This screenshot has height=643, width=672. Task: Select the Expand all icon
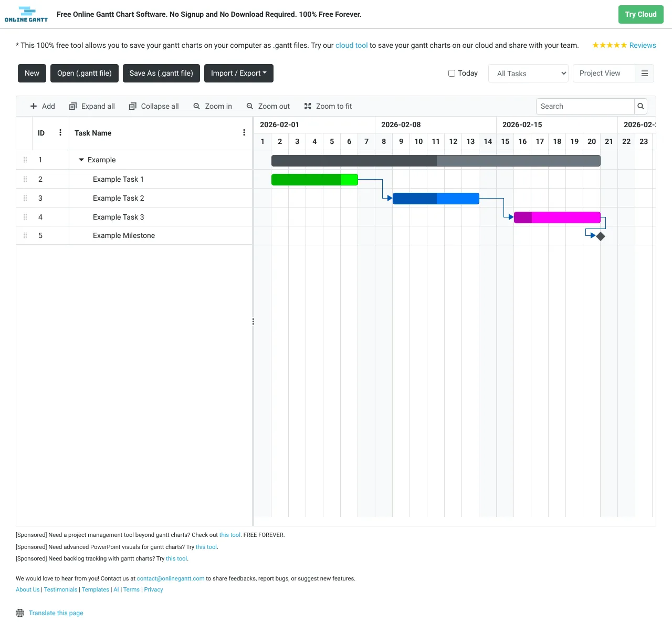(72, 106)
